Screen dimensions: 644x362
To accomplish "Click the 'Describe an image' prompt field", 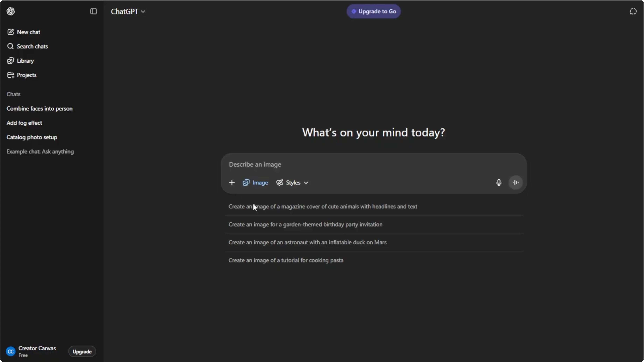I will (373, 164).
